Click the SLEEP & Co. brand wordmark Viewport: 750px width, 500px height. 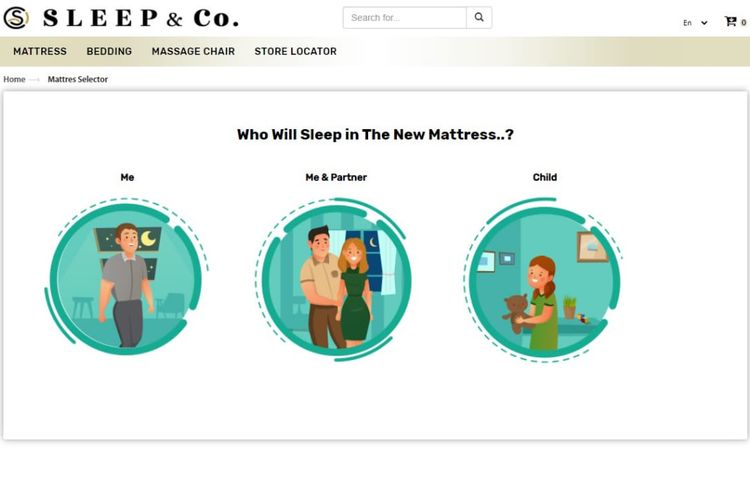tap(141, 18)
